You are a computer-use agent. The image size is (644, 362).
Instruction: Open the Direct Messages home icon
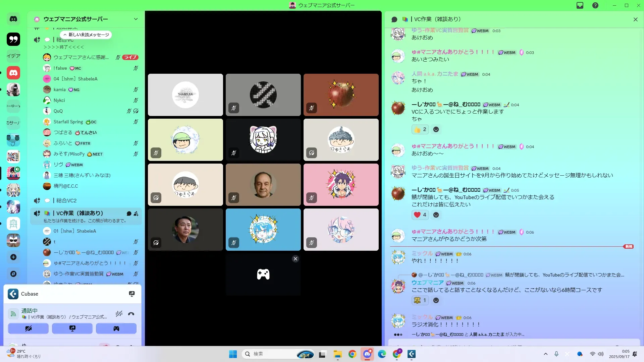point(13,19)
